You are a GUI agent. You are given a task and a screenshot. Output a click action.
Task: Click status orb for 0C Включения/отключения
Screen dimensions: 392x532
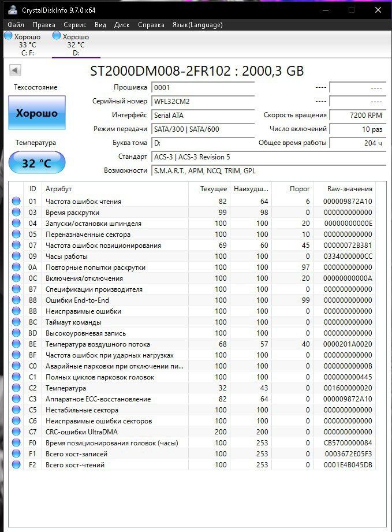click(x=16, y=278)
